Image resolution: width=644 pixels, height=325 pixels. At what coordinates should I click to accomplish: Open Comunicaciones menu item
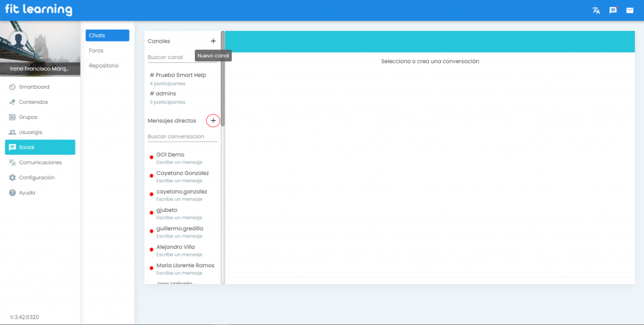(40, 162)
